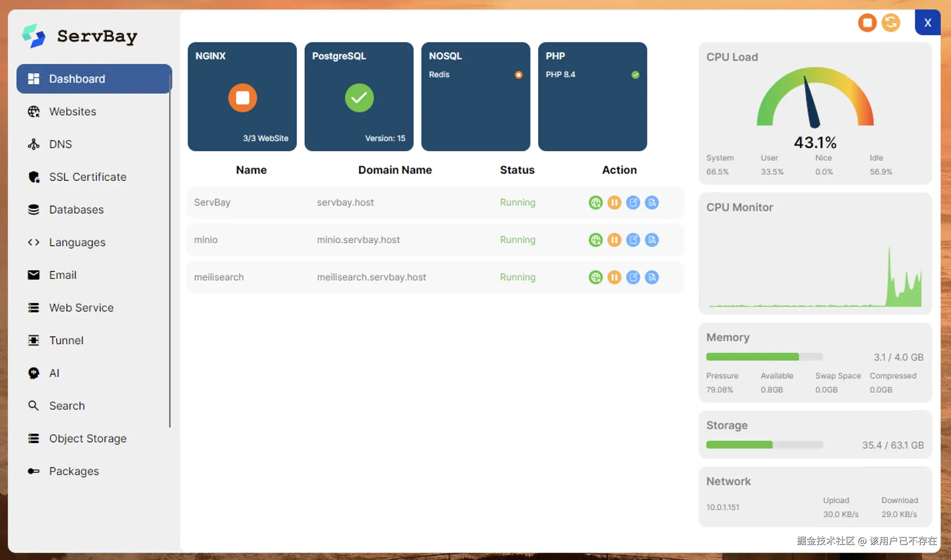This screenshot has height=560, width=951.
Task: Click the PostgreSQL green checkmark icon
Action: [x=359, y=98]
